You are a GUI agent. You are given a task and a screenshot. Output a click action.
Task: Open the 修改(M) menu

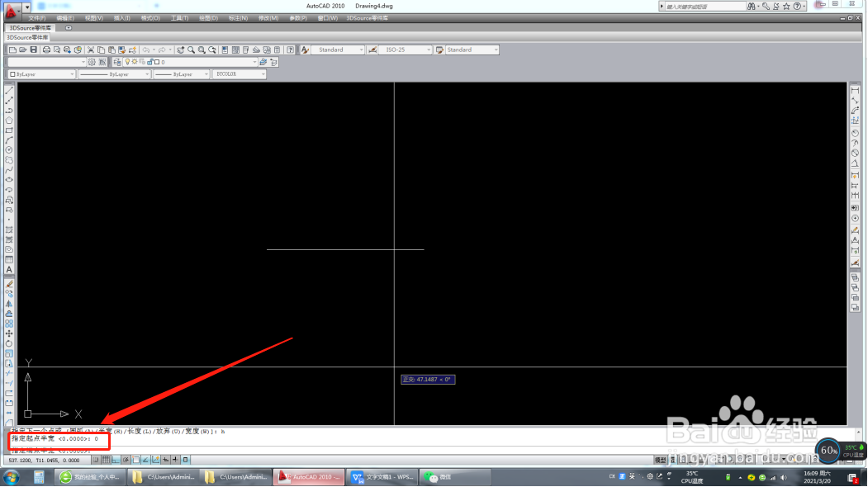pos(268,18)
